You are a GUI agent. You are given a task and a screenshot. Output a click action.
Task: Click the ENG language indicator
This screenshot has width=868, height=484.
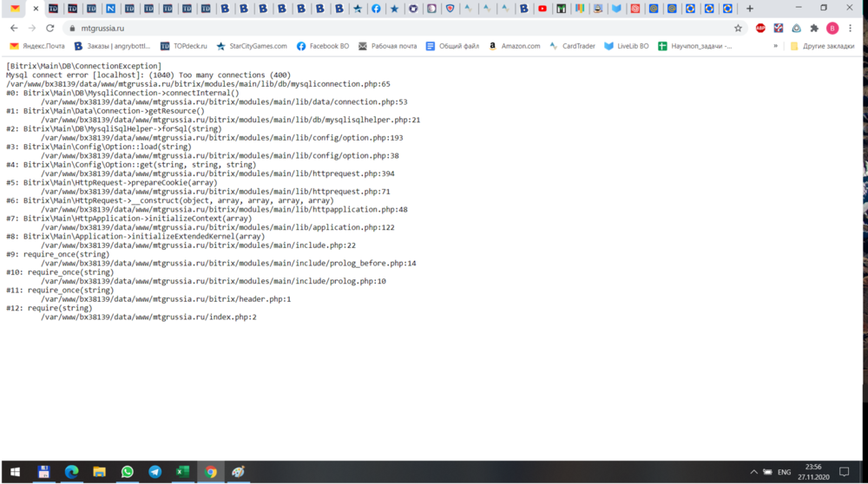point(784,472)
